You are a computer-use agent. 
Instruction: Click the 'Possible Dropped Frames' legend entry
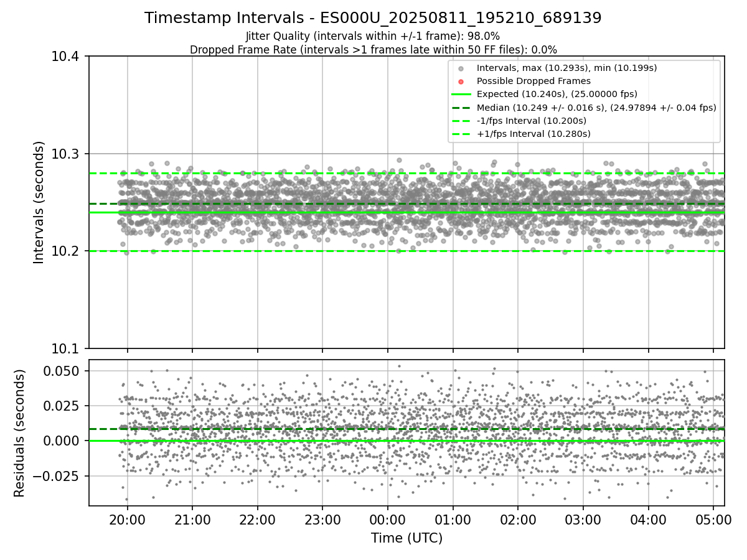coord(533,81)
